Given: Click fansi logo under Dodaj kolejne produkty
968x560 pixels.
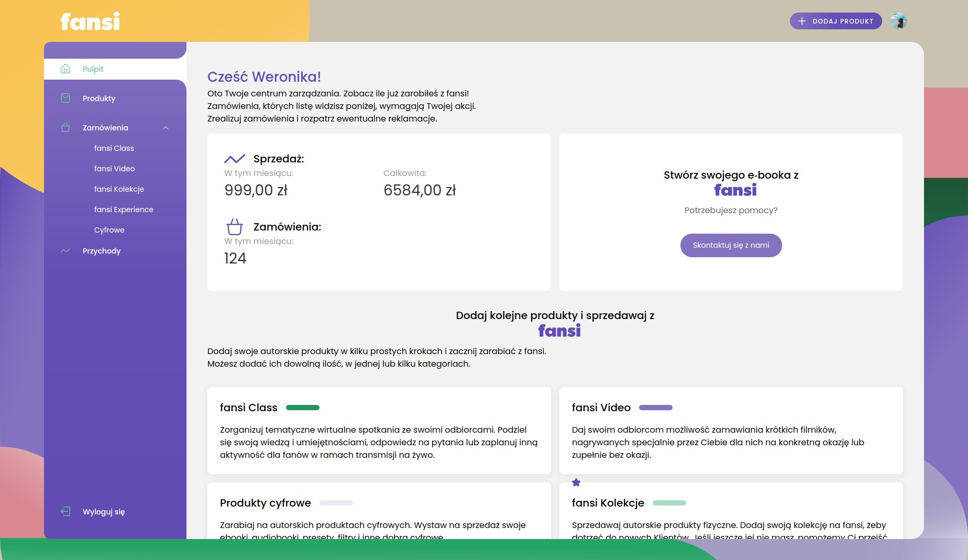Looking at the screenshot, I should click(x=559, y=331).
